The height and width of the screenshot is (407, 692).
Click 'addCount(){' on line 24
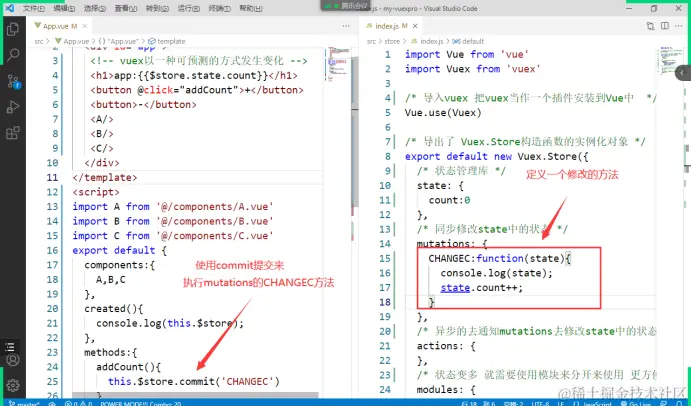128,367
